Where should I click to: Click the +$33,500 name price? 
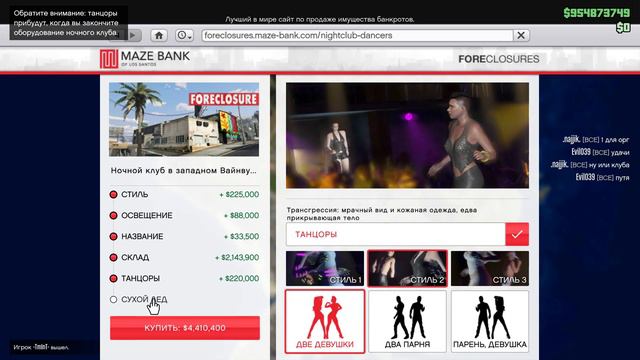(241, 236)
